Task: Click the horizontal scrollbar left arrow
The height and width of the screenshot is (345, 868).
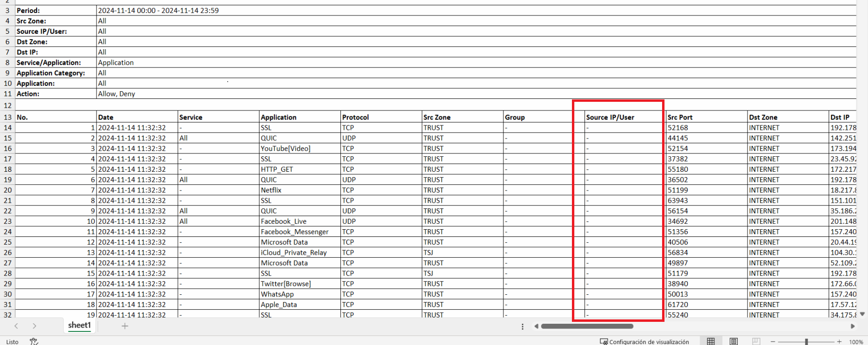Action: (536, 326)
